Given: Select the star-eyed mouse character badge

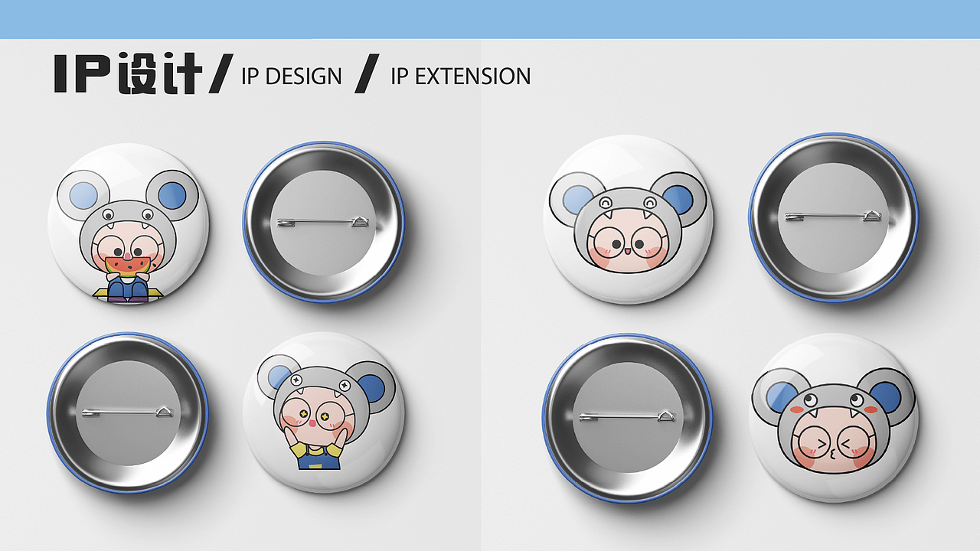Looking at the screenshot, I should 323,412.
